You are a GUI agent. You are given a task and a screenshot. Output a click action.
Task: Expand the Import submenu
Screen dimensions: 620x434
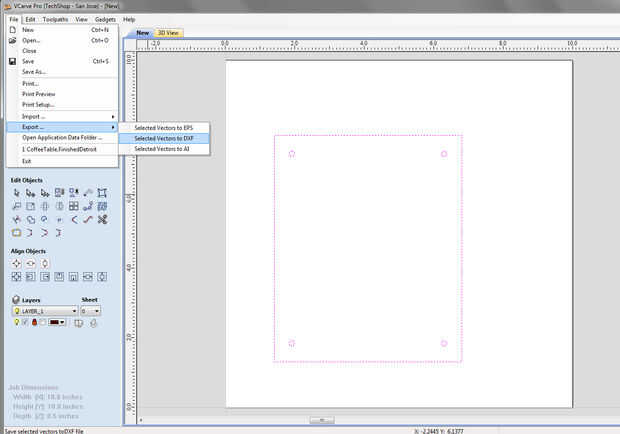[62, 117]
